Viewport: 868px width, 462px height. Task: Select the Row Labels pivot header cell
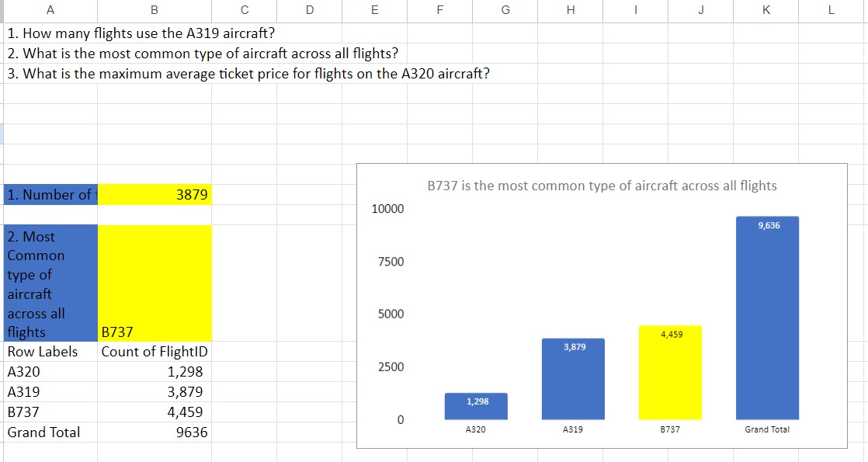[x=50, y=352]
